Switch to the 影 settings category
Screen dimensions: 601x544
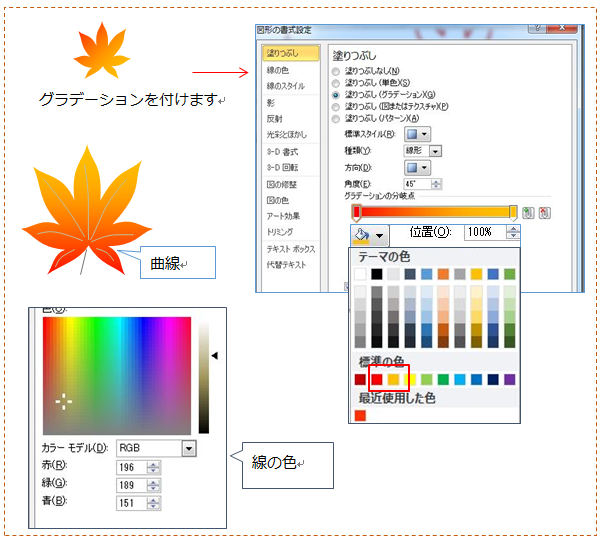271,102
